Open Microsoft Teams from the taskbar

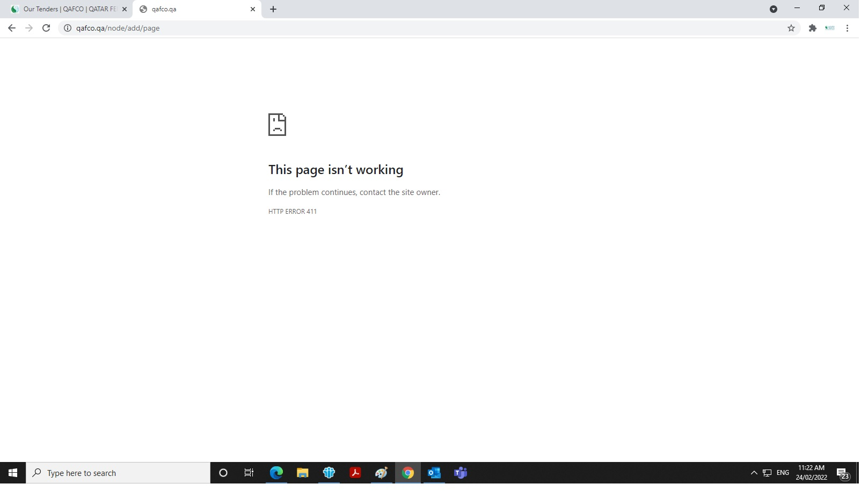pyautogui.click(x=460, y=473)
